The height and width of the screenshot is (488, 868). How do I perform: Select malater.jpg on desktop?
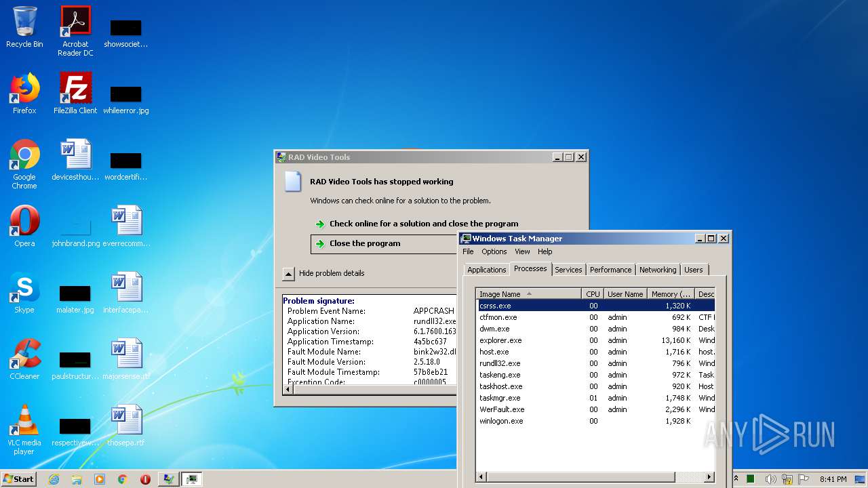click(75, 298)
